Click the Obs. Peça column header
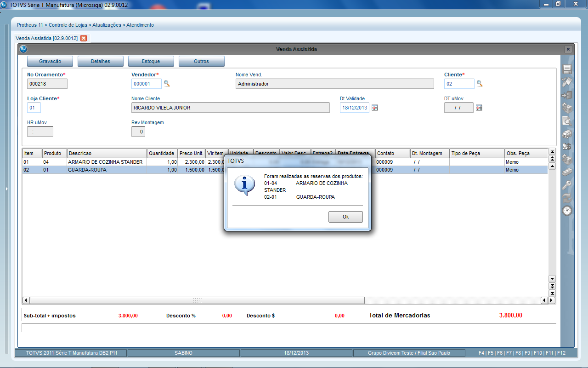 (x=526, y=153)
